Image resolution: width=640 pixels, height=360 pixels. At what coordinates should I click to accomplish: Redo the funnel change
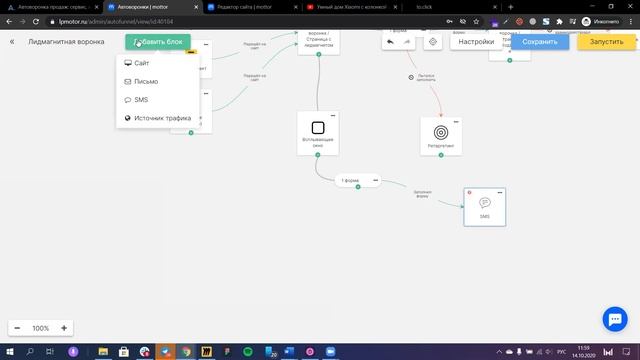407,42
